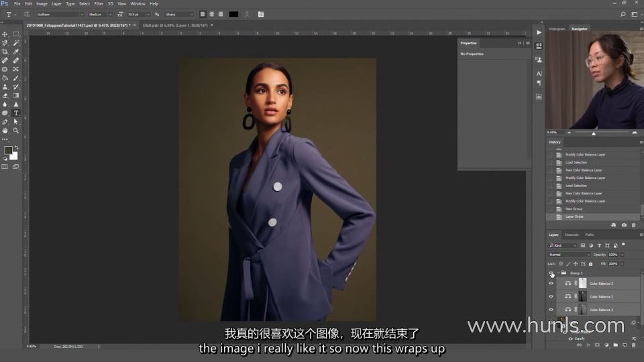Select the Lasso tool
Screen dimensions: 644x362
point(5,43)
